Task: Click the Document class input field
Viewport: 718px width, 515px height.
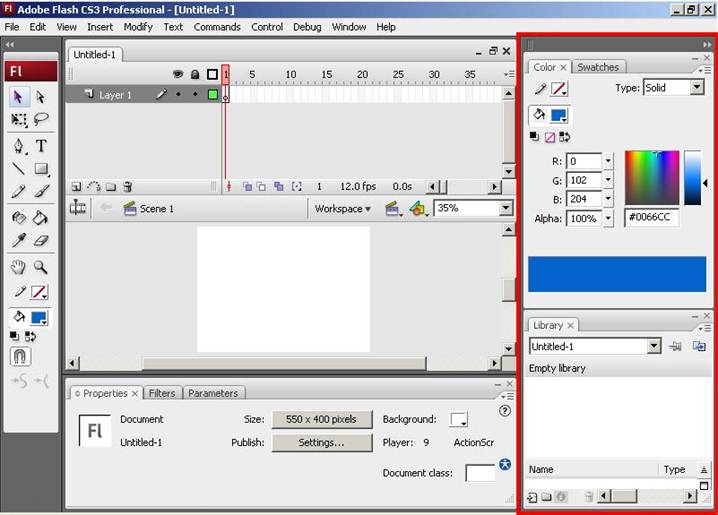Action: point(479,473)
